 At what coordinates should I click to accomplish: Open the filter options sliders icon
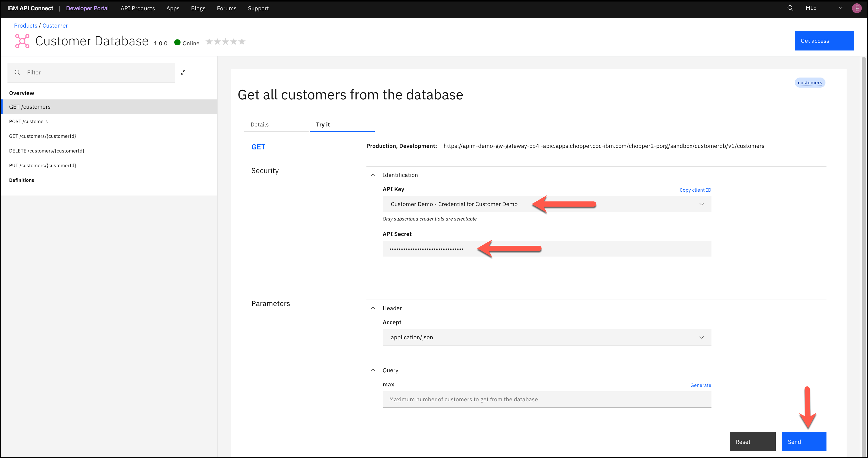183,73
